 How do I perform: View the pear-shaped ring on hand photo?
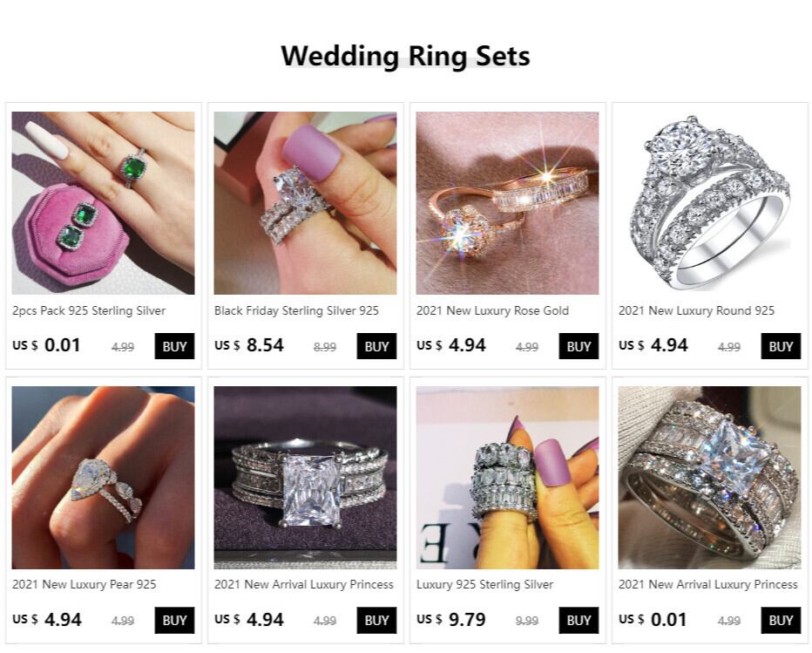(103, 477)
